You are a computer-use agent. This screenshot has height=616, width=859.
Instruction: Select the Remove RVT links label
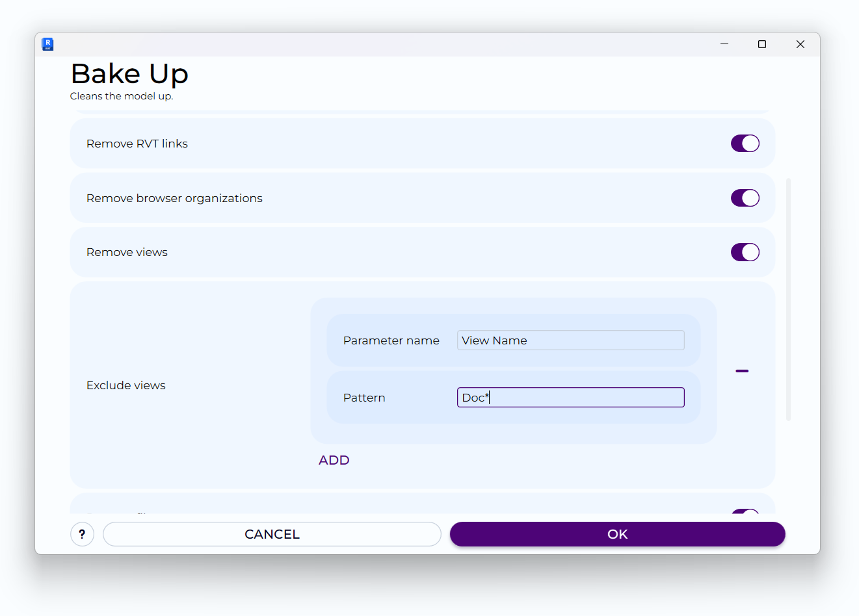click(x=137, y=144)
